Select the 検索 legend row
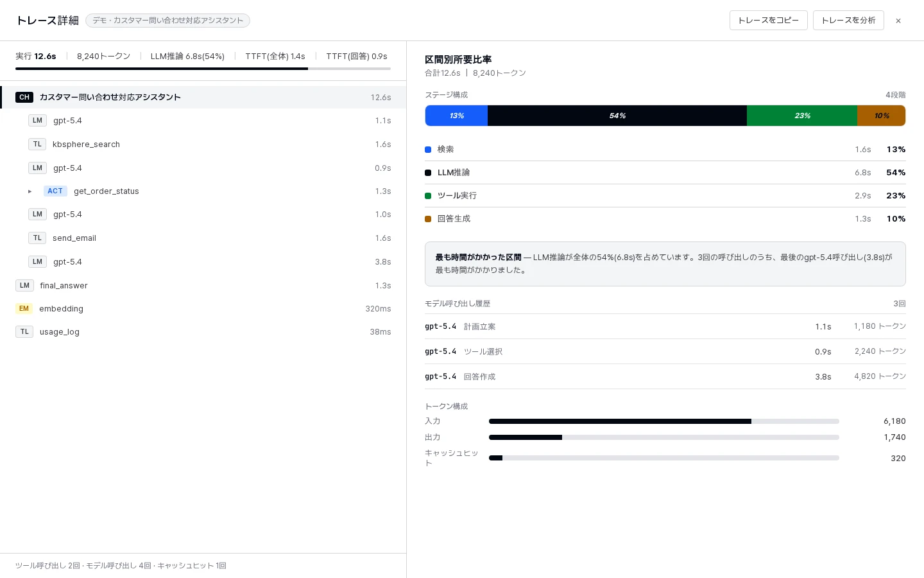Screen dimensions: 924x578 [x=665, y=150]
